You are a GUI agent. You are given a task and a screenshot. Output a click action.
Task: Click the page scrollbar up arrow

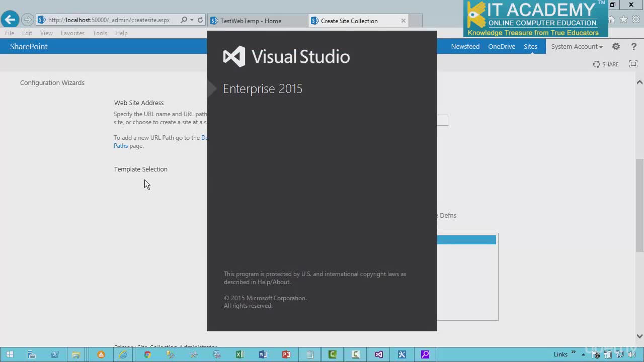pyautogui.click(x=639, y=82)
